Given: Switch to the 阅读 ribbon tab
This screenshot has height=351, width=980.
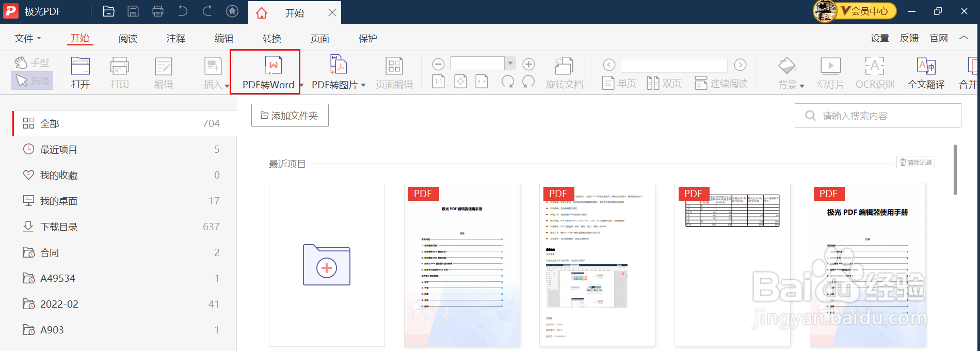Looking at the screenshot, I should coord(128,38).
